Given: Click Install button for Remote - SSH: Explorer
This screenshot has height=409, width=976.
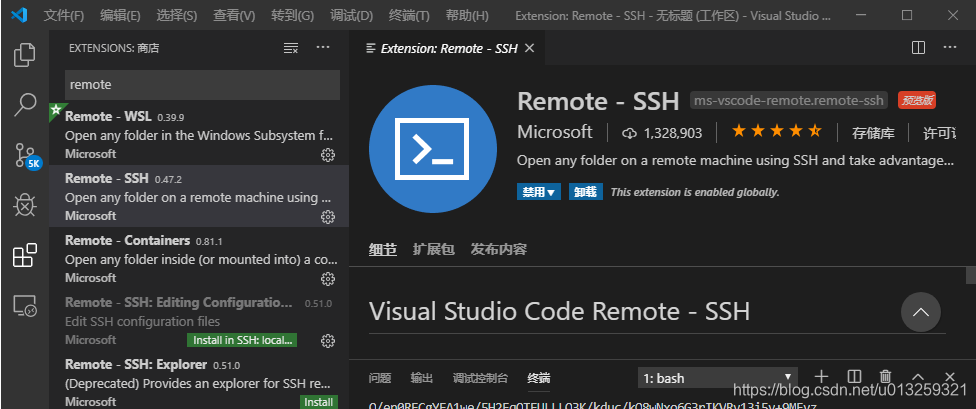Looking at the screenshot, I should 318,402.
